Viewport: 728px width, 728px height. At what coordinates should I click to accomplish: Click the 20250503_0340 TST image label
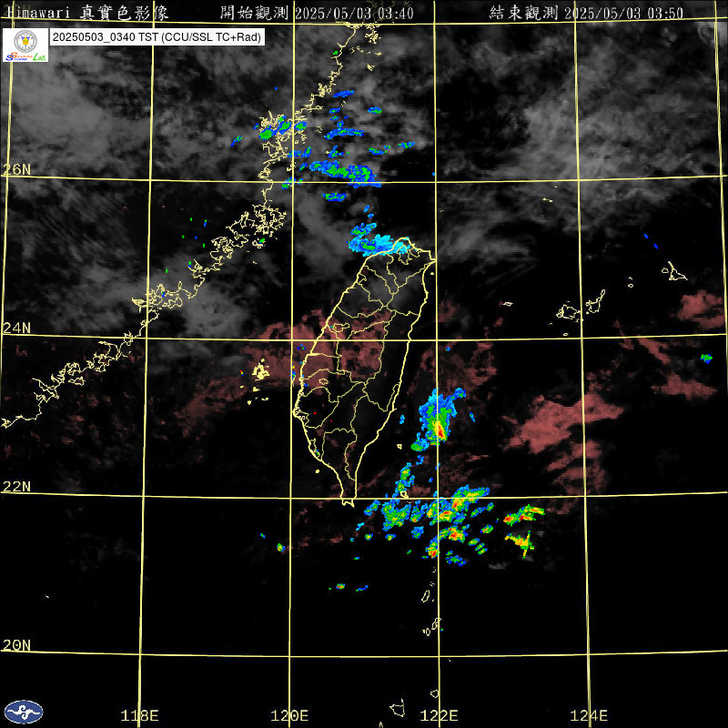click(x=157, y=37)
